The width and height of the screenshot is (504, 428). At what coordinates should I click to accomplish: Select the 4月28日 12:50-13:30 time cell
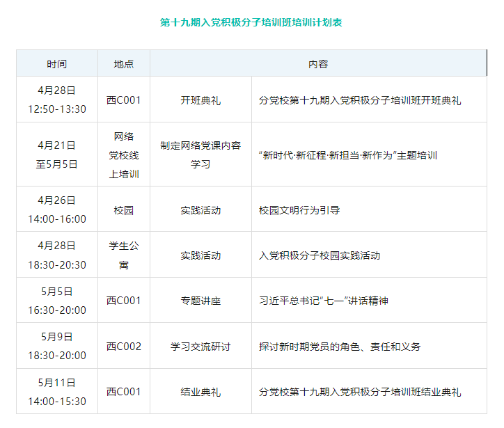[57, 100]
